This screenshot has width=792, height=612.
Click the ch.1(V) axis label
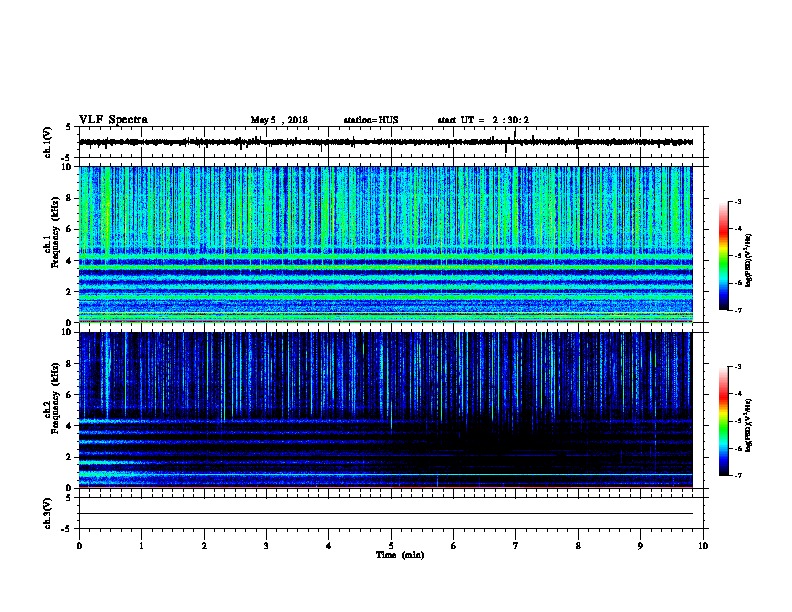tap(48, 142)
